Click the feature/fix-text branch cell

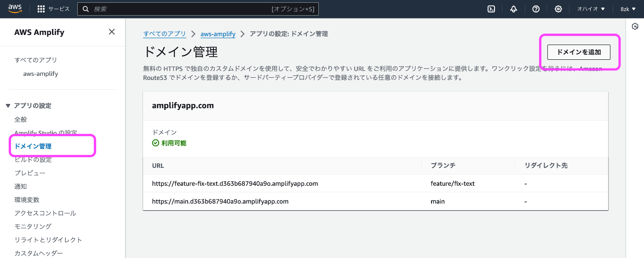(453, 183)
